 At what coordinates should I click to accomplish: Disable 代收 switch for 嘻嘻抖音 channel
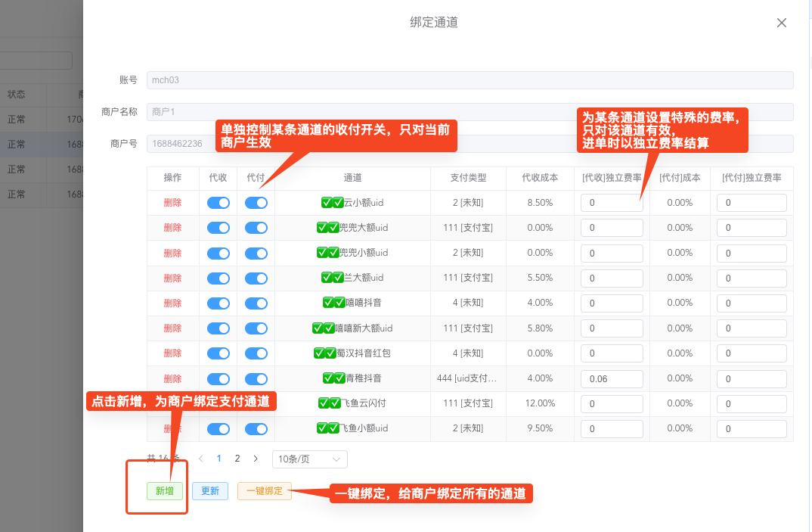[218, 303]
